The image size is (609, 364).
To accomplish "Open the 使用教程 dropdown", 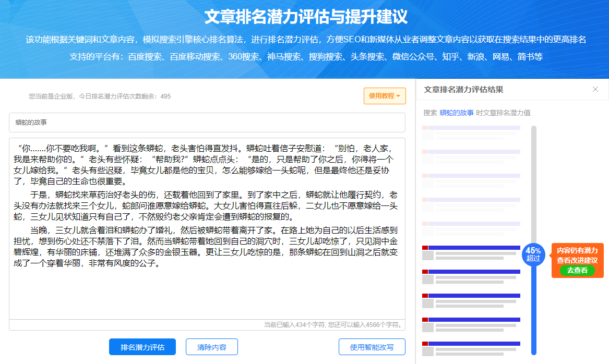I will 385,95.
